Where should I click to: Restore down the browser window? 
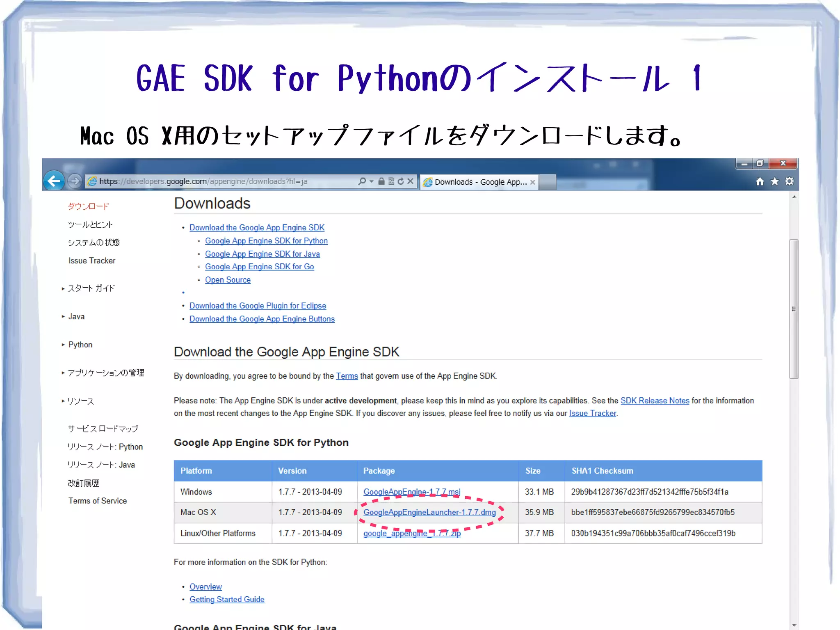(x=760, y=164)
